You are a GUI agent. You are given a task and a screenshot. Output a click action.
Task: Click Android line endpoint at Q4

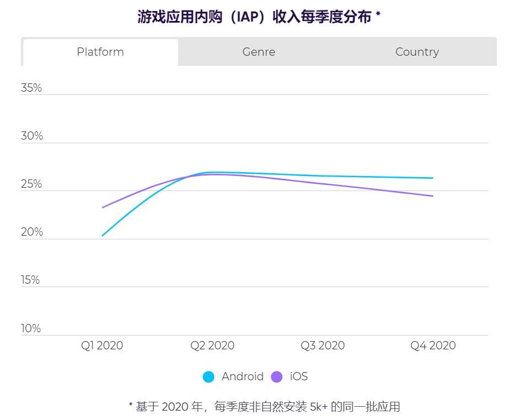tap(432, 178)
